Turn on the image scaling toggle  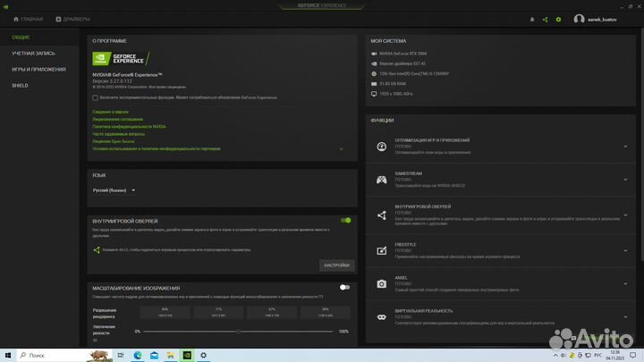345,287
